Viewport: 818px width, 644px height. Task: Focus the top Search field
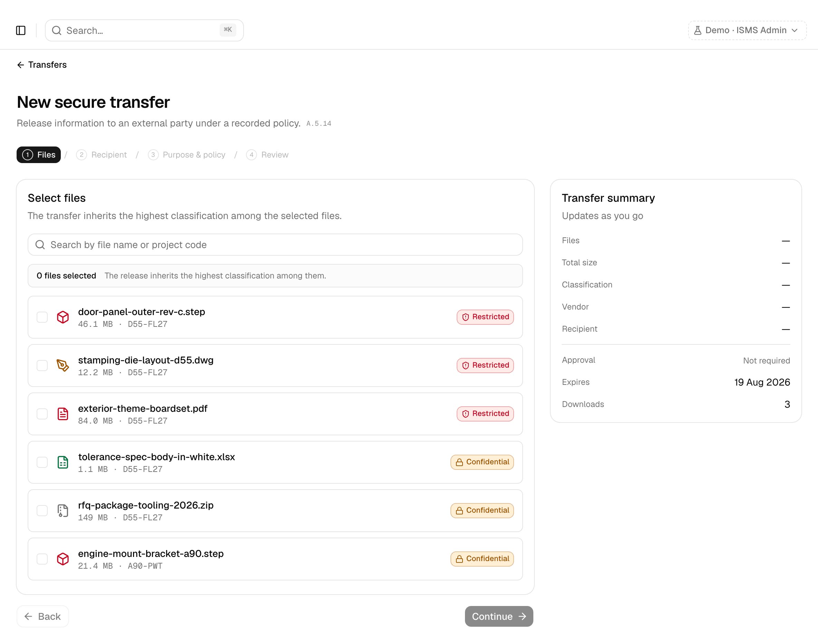pyautogui.click(x=144, y=30)
